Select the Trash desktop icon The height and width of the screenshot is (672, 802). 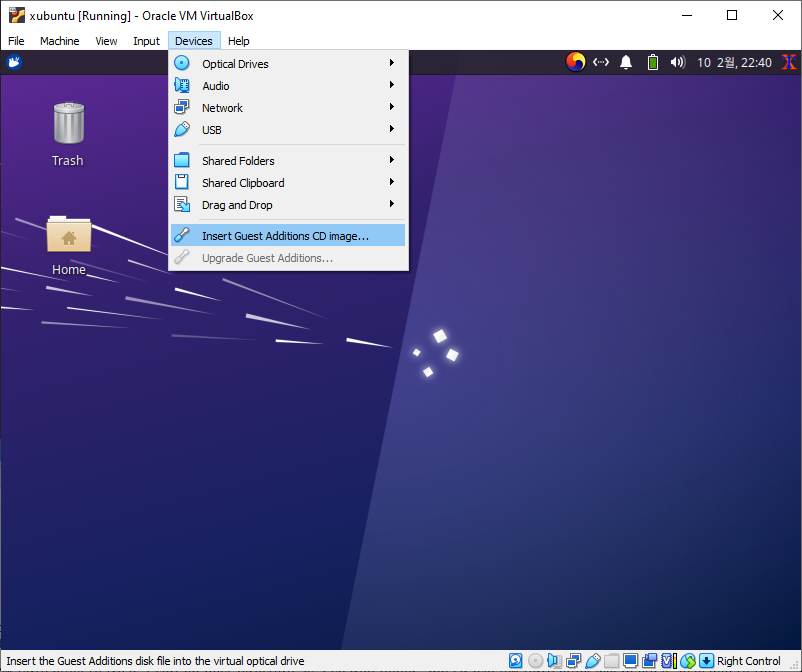coord(68,135)
